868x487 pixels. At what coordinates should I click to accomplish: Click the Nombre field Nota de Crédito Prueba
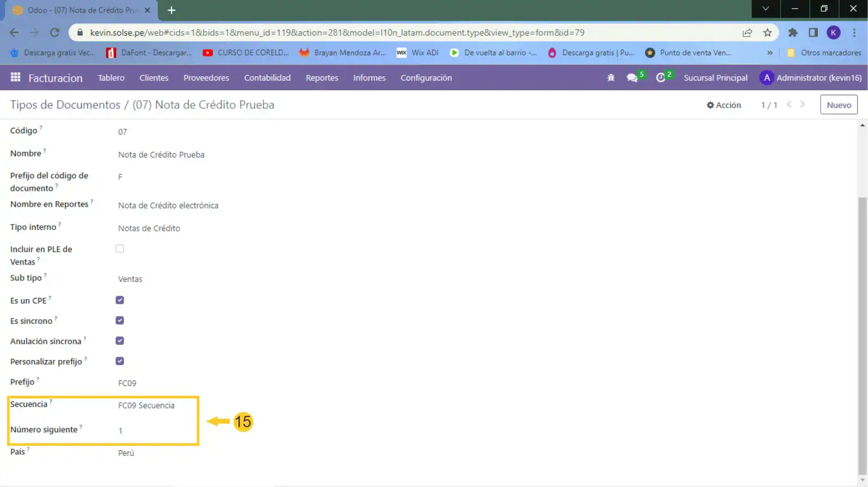coord(161,155)
